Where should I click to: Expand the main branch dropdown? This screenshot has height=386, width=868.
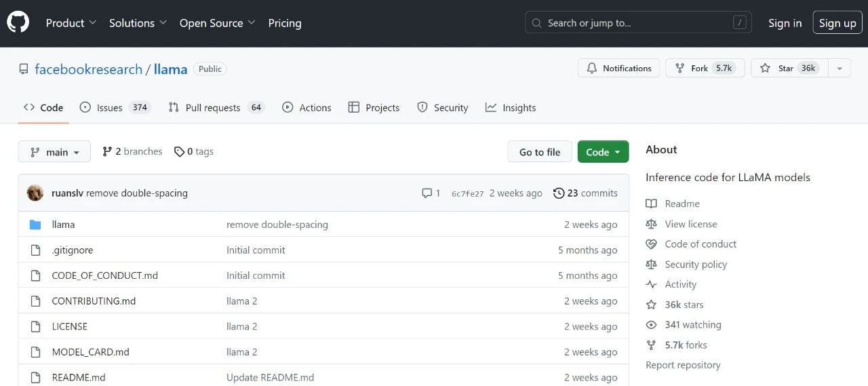coord(54,152)
